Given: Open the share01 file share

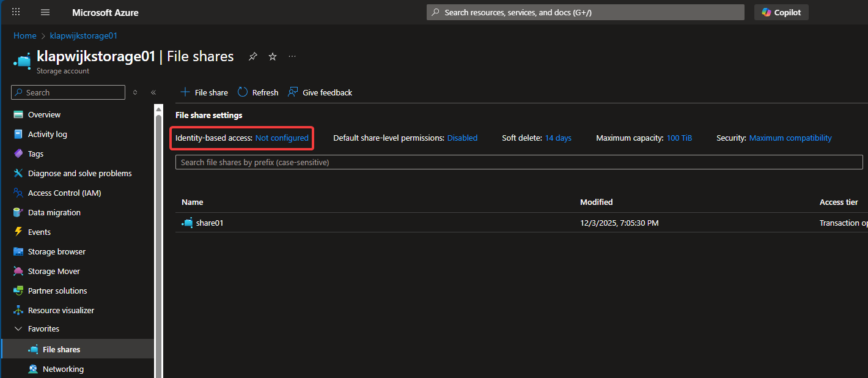Looking at the screenshot, I should click(210, 223).
